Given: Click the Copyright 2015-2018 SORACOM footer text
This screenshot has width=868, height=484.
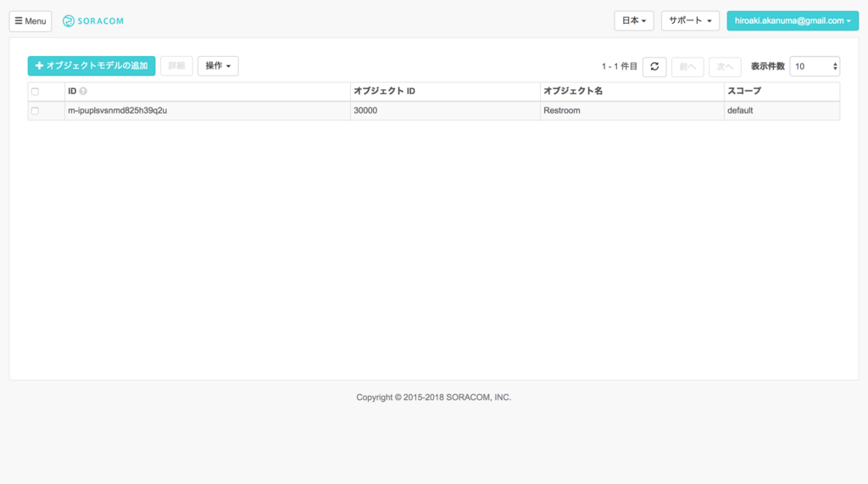Looking at the screenshot, I should tap(433, 397).
